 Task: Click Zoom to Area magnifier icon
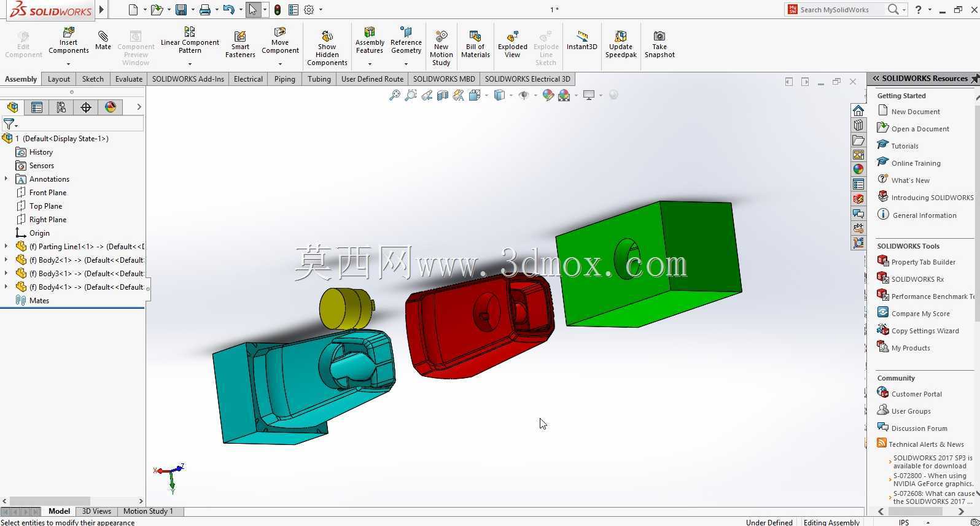pyautogui.click(x=411, y=95)
